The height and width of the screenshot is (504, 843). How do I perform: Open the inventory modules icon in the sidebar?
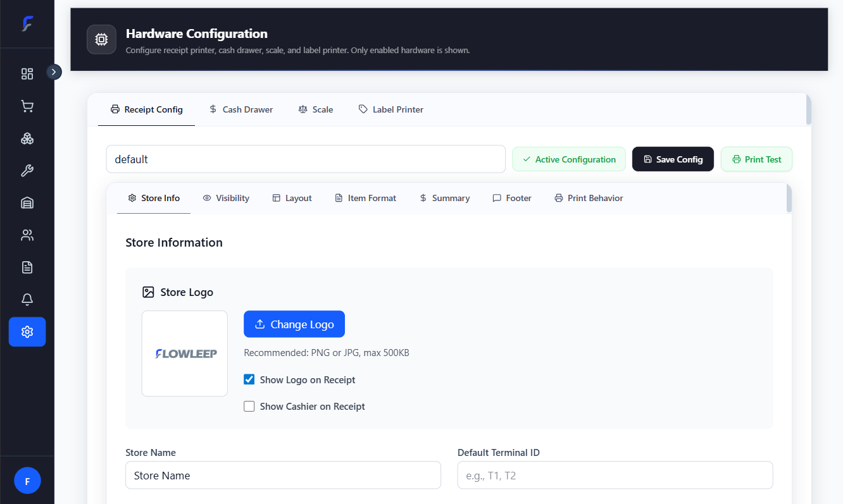point(27,138)
